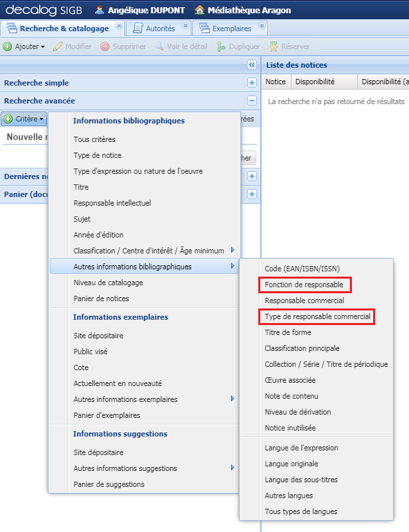409x532 pixels.
Task: Select Classification principale submenu item
Action: coord(316,349)
